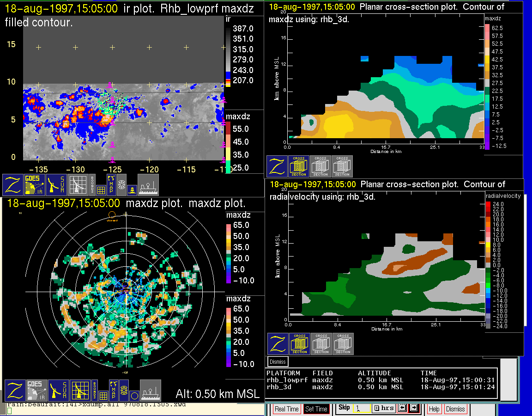The width and height of the screenshot is (532, 416).
Task: Step time forward with the right arrow
Action: pyautogui.click(x=413, y=409)
